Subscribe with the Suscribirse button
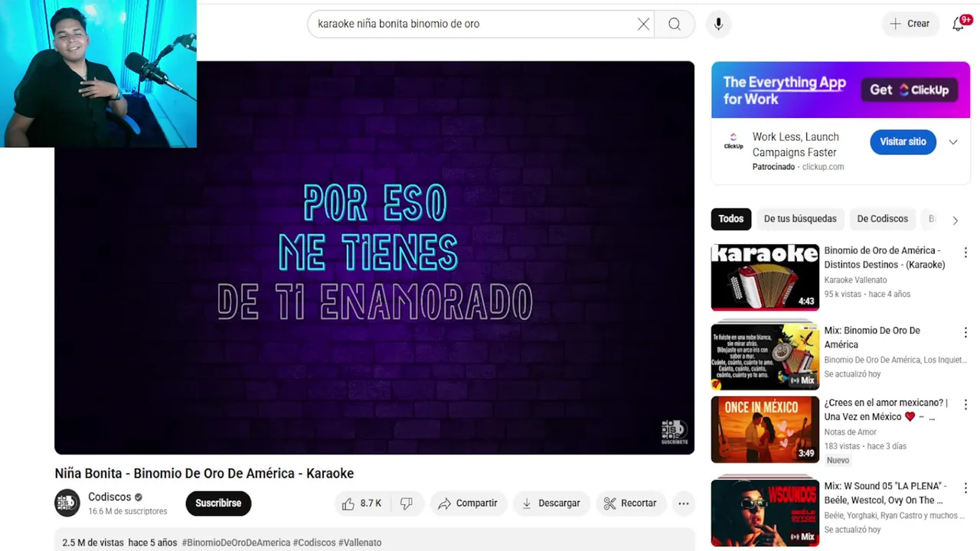This screenshot has height=551, width=980. point(218,503)
